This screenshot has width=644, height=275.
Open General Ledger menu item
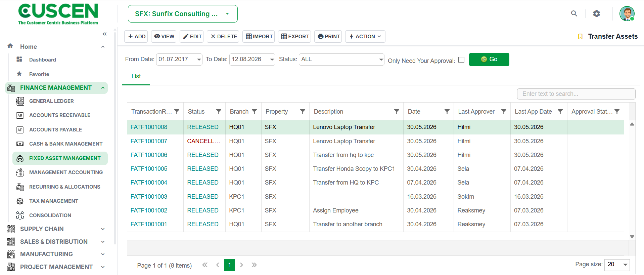(51, 101)
